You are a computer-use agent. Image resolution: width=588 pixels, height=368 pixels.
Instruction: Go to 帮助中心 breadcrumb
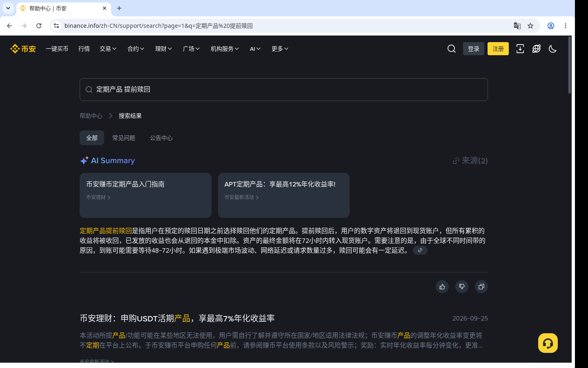pos(91,116)
